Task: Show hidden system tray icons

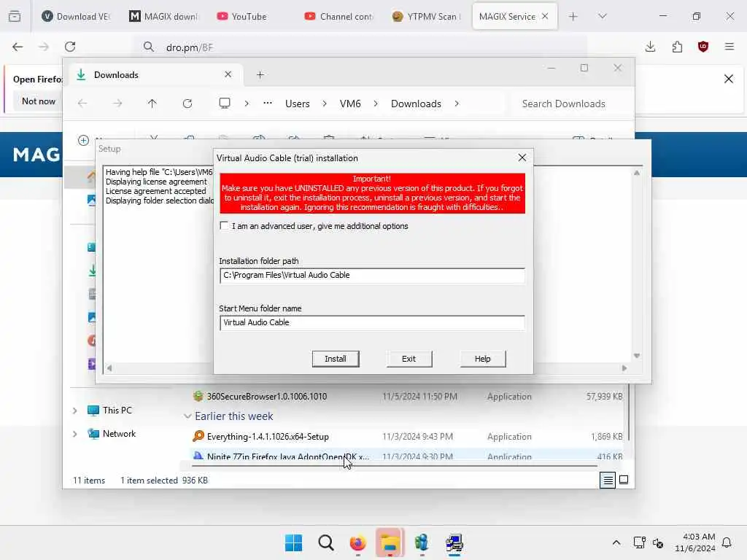Action: coord(616,542)
